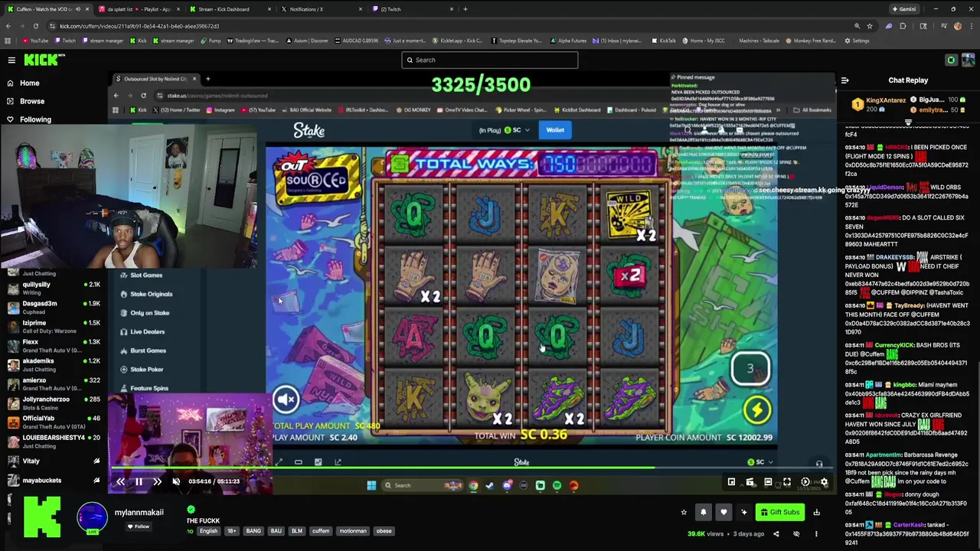The height and width of the screenshot is (551, 980).
Task: Click the green Gift Subs button
Action: point(779,512)
